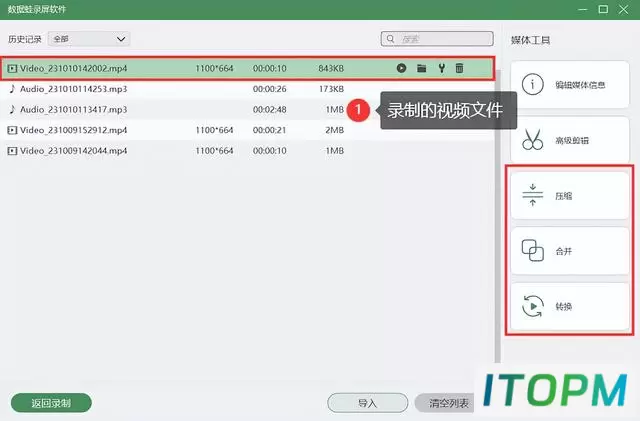Screen dimensions: 640x421
Task: Open tools wrench icon for Video_231010142002.mp4
Action: tap(441, 68)
